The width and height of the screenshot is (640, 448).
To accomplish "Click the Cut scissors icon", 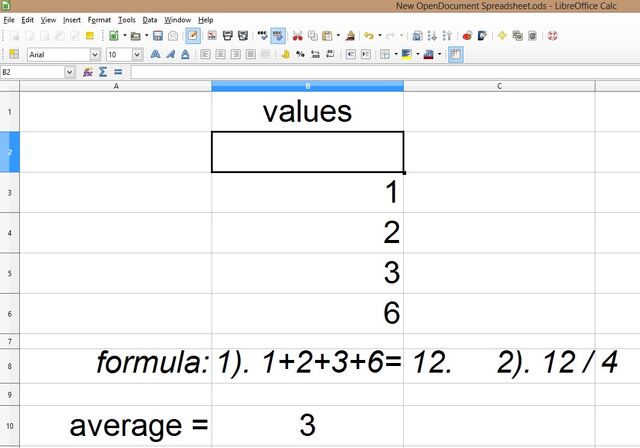I will [298, 36].
